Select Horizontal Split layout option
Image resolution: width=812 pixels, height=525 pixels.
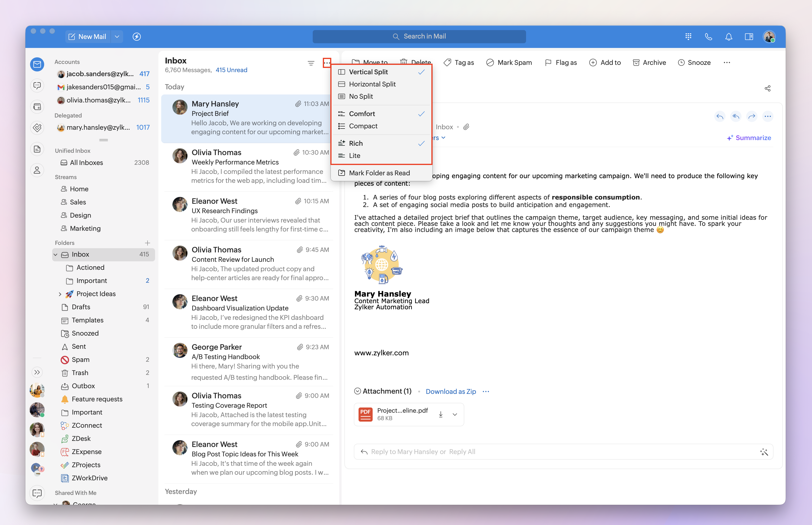(x=372, y=84)
